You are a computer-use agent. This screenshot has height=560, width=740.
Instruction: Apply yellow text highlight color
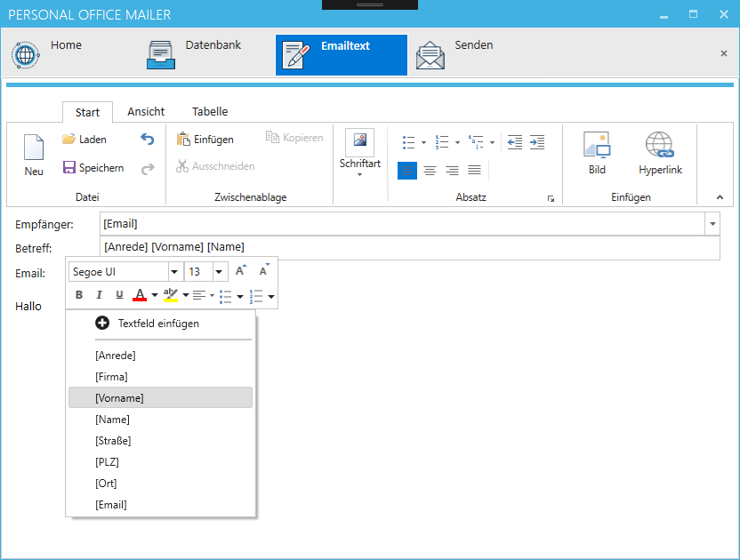171,295
